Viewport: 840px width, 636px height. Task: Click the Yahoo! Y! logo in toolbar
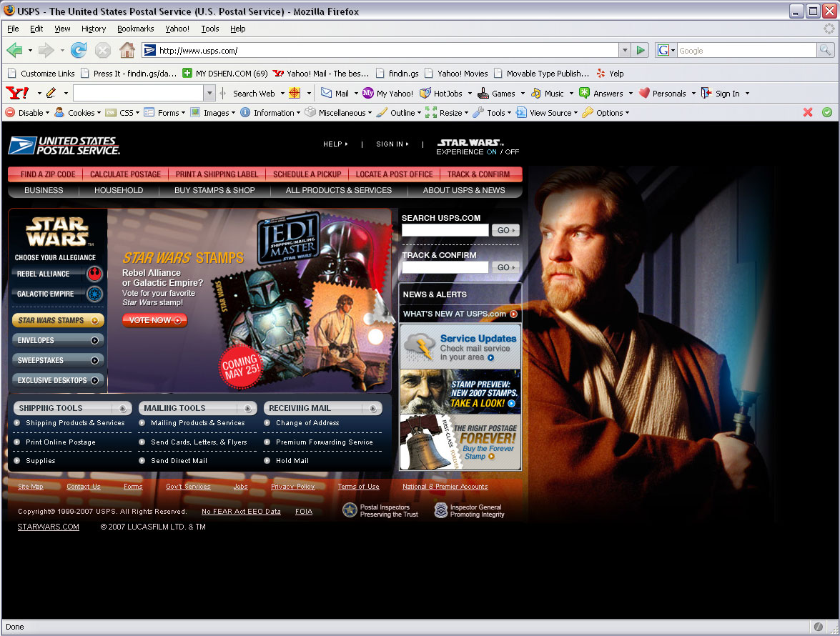17,93
